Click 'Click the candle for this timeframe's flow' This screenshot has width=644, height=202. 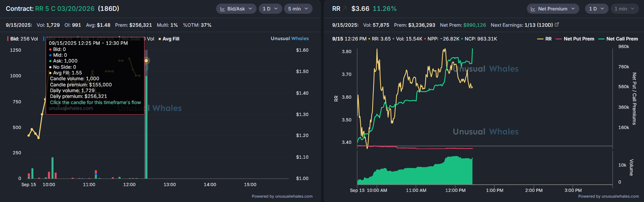95,102
